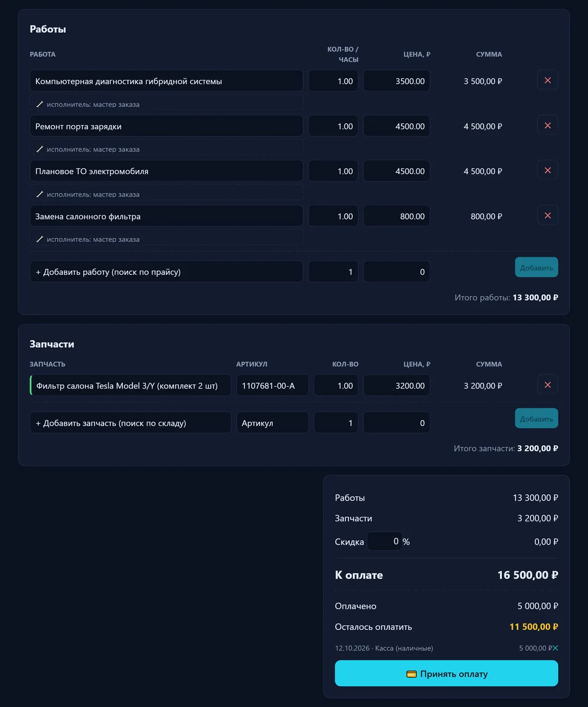
Task: Edit quantity for Плановое ТО электромобиля row
Action: [333, 171]
